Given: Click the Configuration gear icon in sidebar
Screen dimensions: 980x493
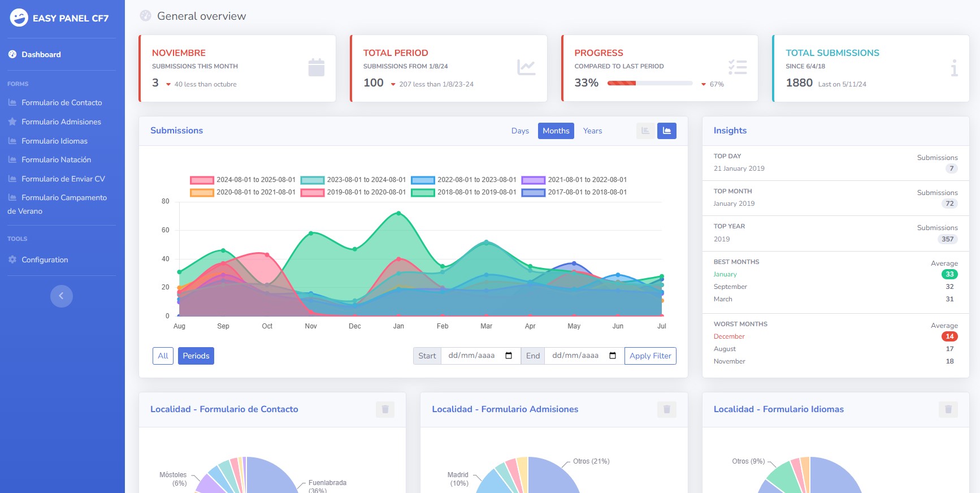Looking at the screenshot, I should click(x=12, y=260).
